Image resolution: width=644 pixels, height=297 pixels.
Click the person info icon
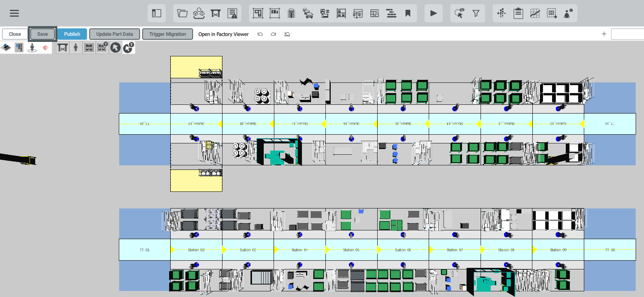(x=568, y=13)
